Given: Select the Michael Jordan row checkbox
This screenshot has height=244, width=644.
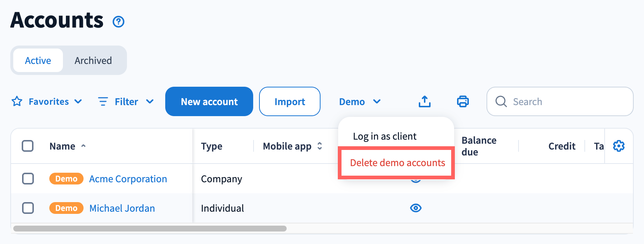Looking at the screenshot, I should tap(28, 208).
